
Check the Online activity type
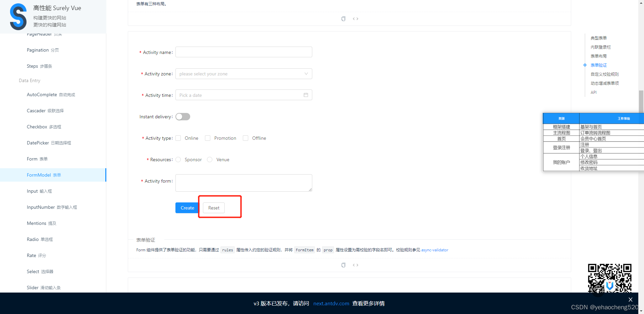point(178,138)
